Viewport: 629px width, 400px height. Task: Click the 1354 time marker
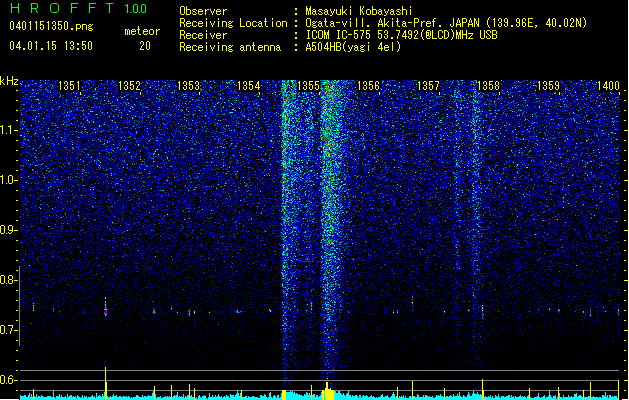(249, 85)
